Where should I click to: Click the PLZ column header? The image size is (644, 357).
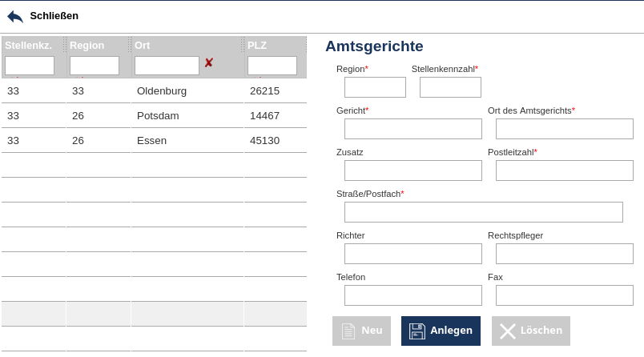point(257,46)
